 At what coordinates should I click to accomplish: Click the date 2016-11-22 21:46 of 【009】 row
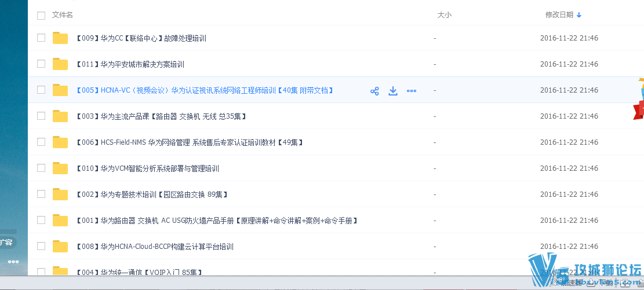click(x=569, y=38)
